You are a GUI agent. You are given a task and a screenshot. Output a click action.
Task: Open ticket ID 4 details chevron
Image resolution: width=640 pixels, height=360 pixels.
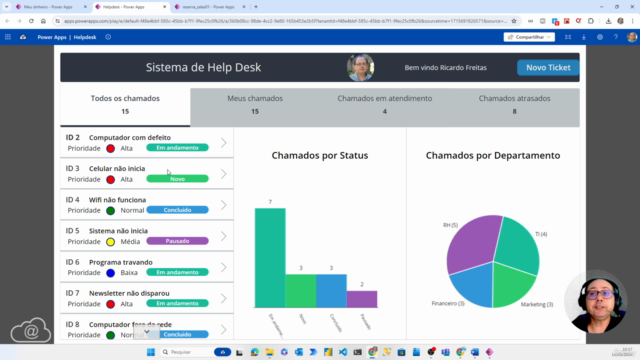(x=224, y=205)
